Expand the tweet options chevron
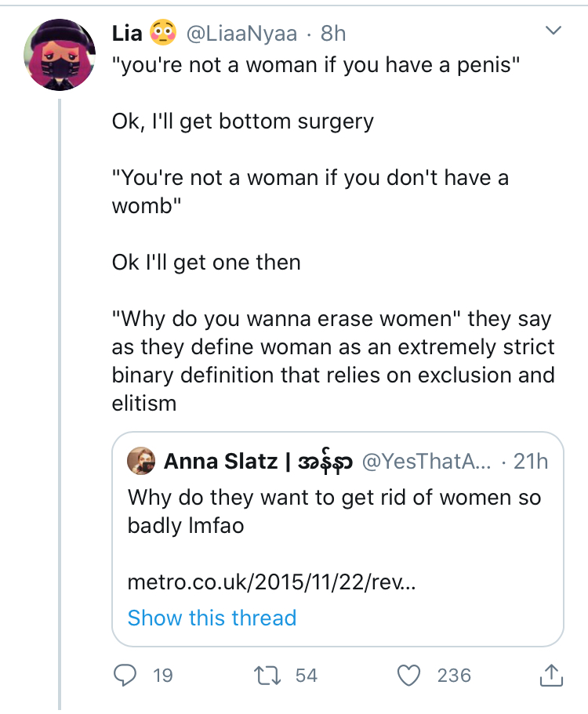 tap(554, 31)
